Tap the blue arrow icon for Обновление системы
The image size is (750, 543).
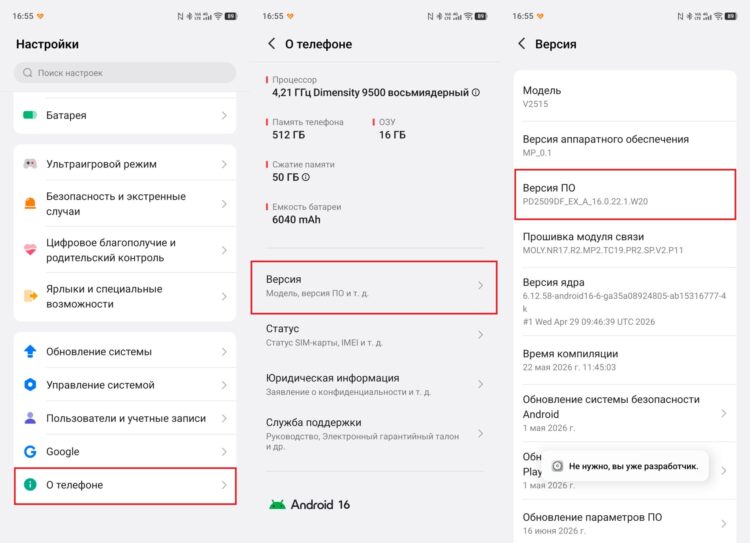[30, 351]
